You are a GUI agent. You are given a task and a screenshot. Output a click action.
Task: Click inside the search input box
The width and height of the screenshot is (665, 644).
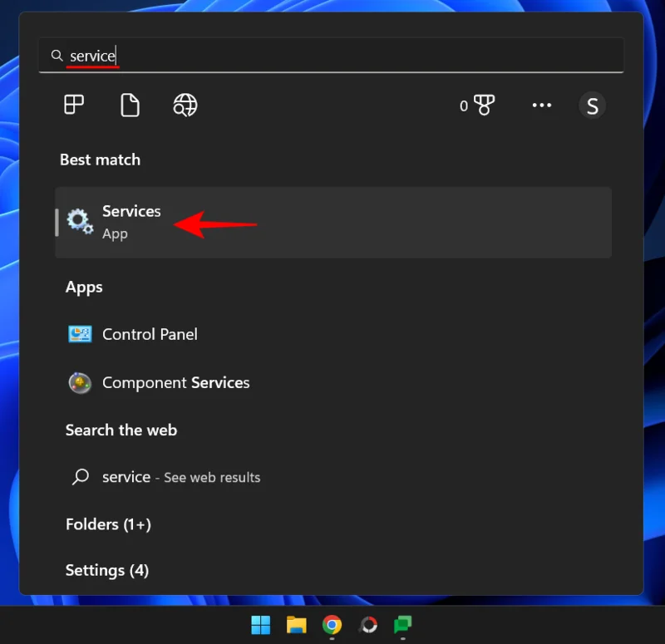249,55
